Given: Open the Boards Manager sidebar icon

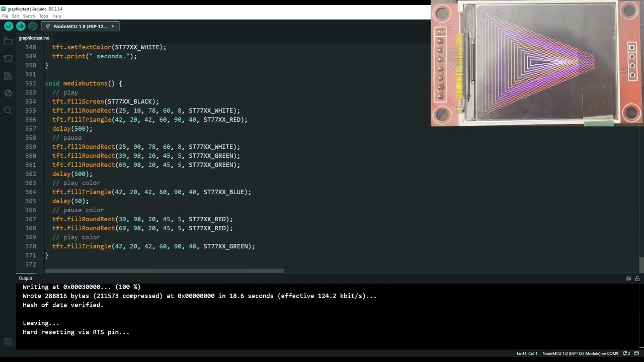Looking at the screenshot, I should [x=8, y=58].
